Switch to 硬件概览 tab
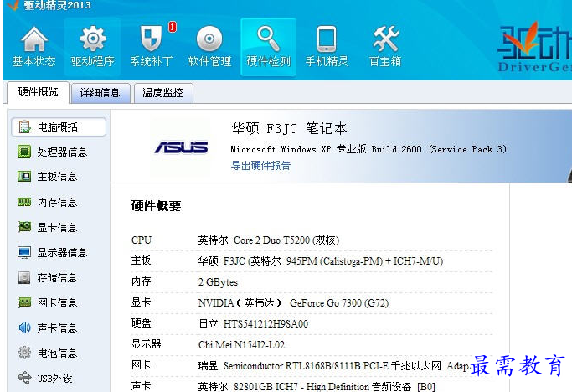The width and height of the screenshot is (572, 392). point(38,92)
